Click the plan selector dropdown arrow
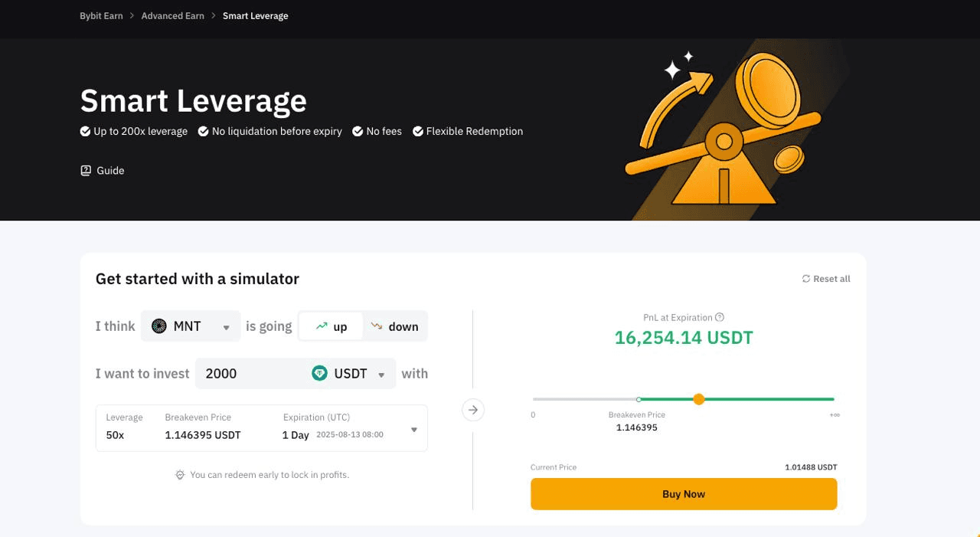 pyautogui.click(x=414, y=430)
